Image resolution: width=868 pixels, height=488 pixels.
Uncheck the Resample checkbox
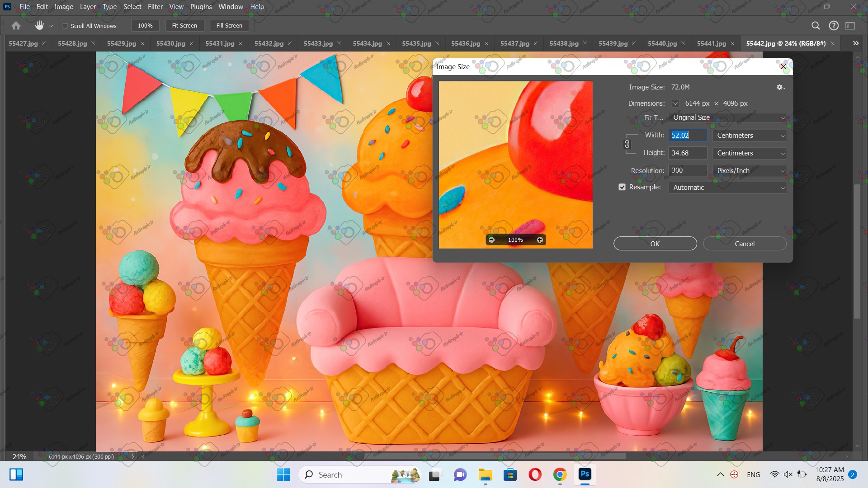(x=622, y=187)
